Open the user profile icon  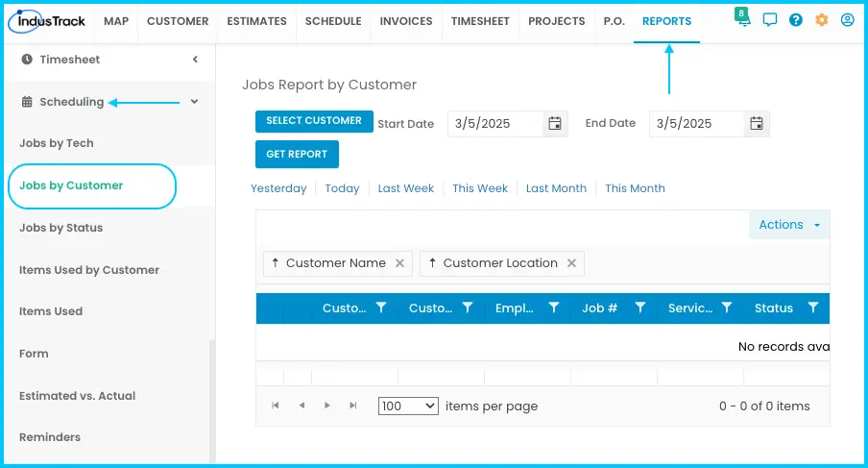click(847, 20)
